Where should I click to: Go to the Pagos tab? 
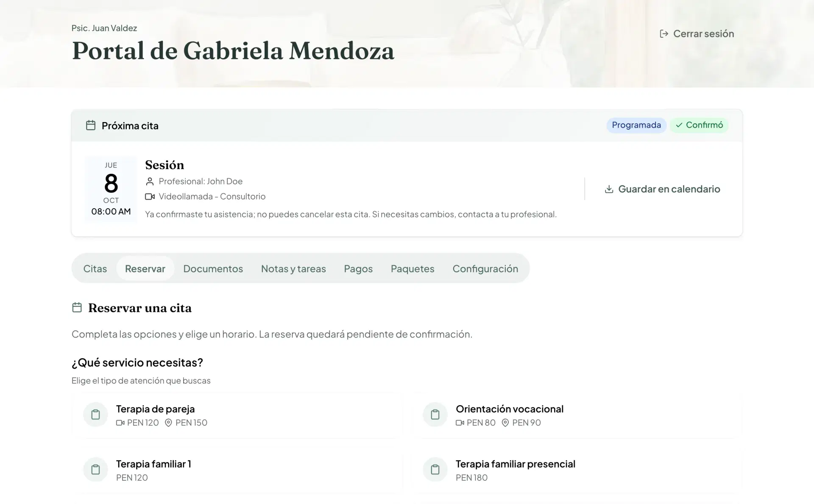tap(358, 268)
